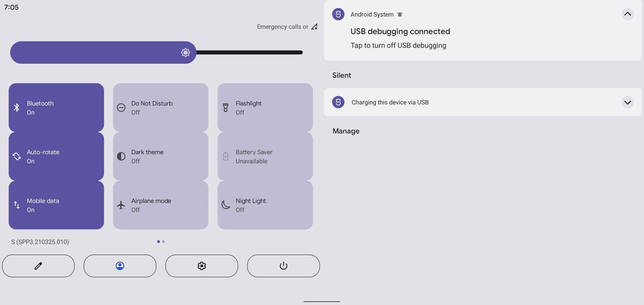Turn on the Flashlight tile
The image size is (644, 305).
point(265,108)
